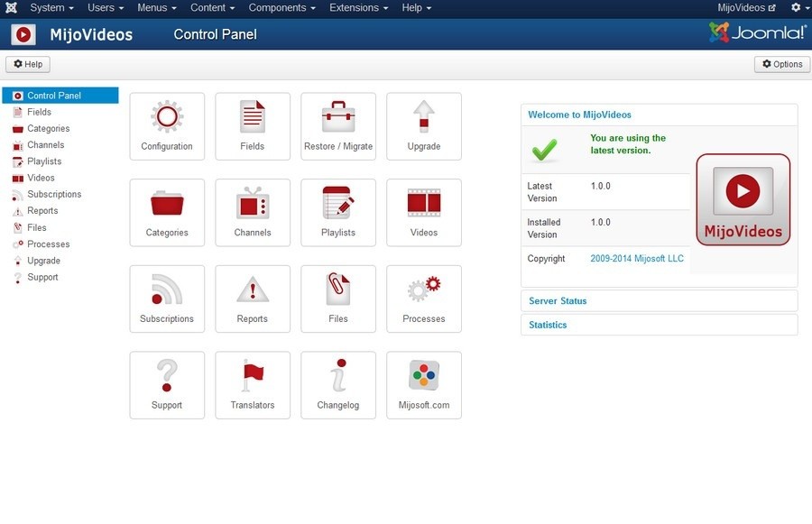Click the Options button
Viewport: 812px width, 524px height.
tap(781, 63)
